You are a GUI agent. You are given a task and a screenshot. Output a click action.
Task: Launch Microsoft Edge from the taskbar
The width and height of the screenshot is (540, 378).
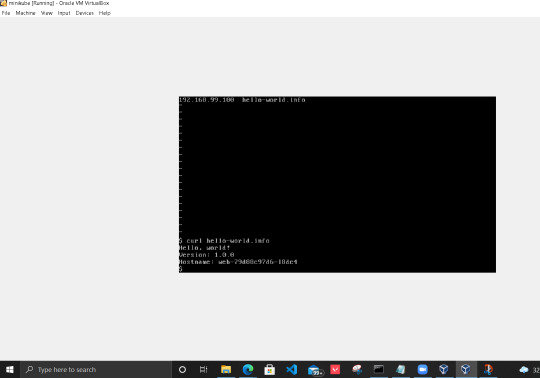click(x=248, y=370)
